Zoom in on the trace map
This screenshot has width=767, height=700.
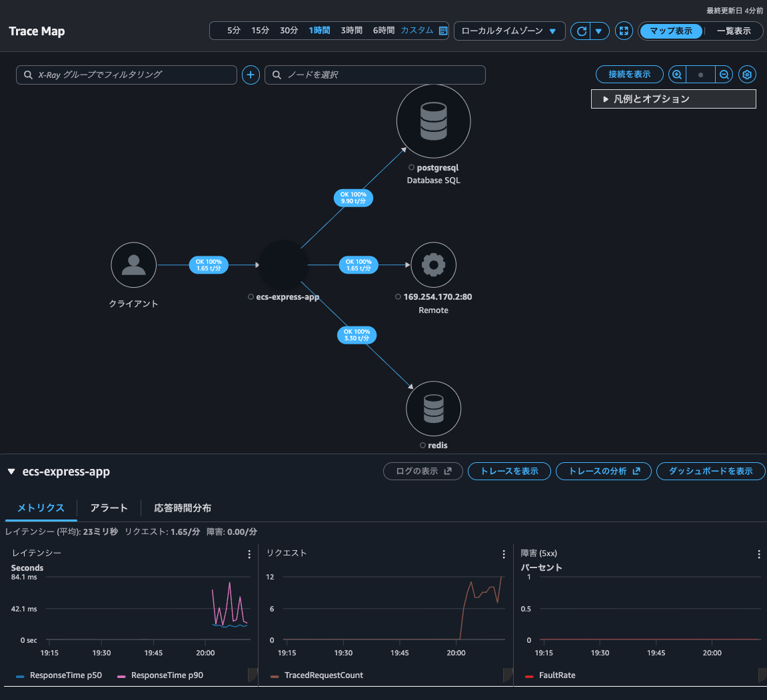pyautogui.click(x=677, y=75)
